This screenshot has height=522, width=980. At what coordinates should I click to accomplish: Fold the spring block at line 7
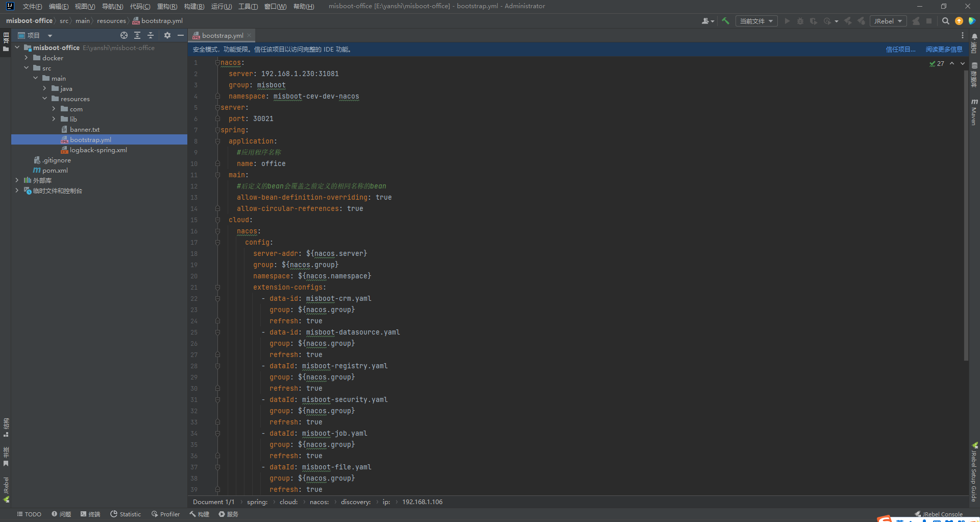click(217, 130)
